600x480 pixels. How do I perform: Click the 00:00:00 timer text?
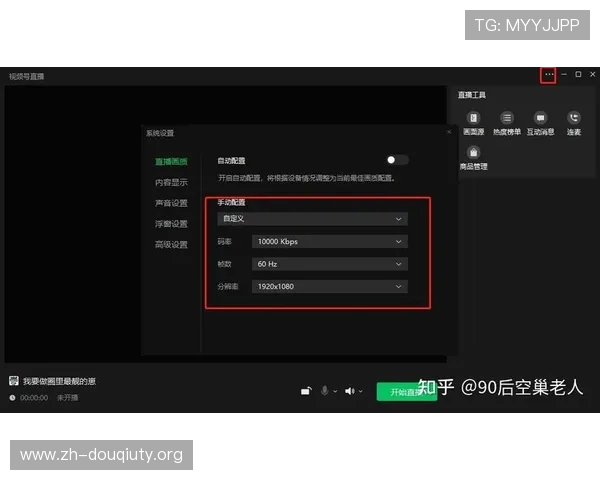[x=34, y=398]
